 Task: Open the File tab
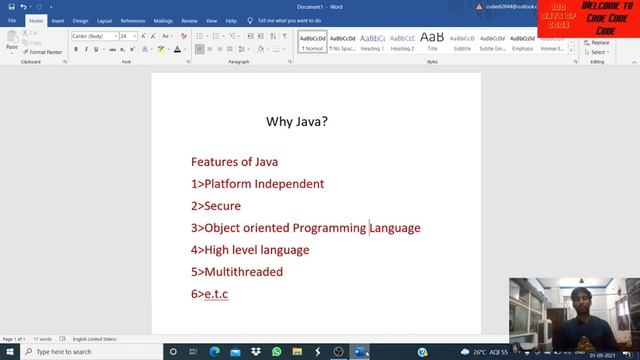tap(12, 21)
